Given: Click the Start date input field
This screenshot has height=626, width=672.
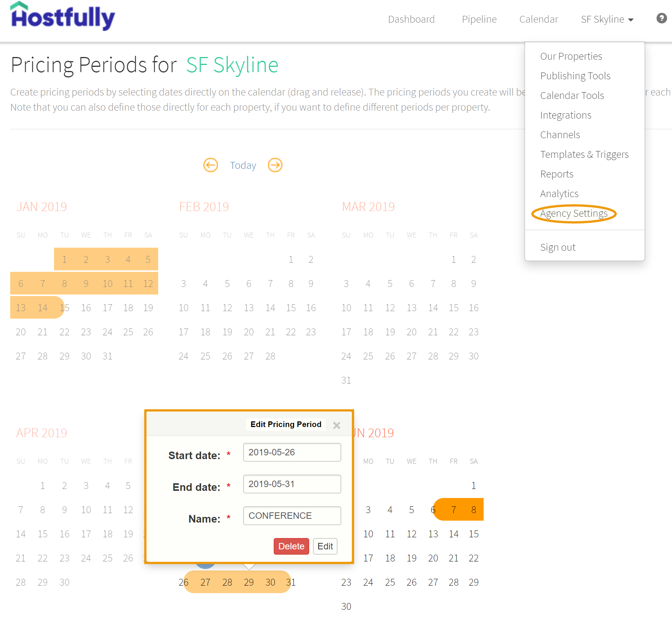Looking at the screenshot, I should tap(292, 452).
